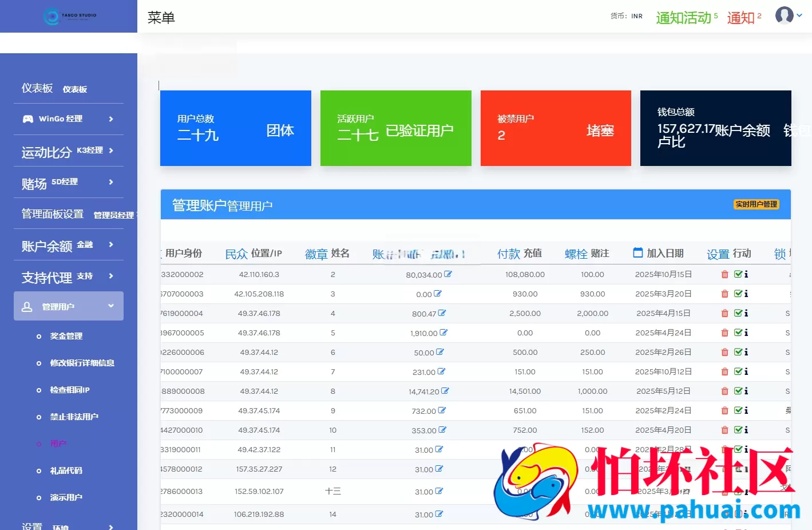Delete user row 332000002 with trash icon
Viewport: 812px width, 530px height.
click(725, 275)
